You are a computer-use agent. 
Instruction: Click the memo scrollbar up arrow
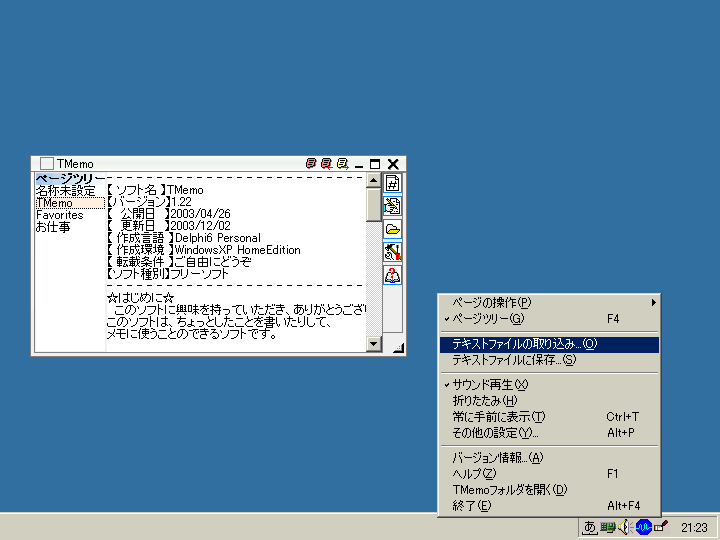click(373, 180)
